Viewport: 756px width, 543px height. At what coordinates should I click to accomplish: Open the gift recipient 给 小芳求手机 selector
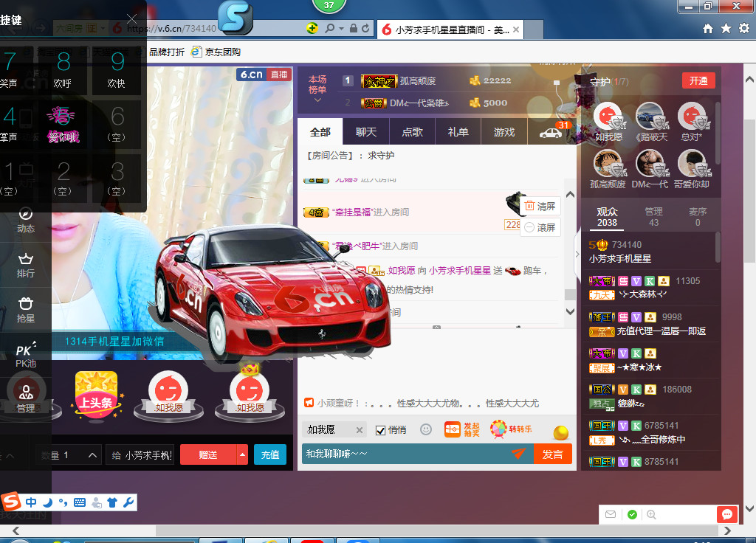[x=140, y=454]
